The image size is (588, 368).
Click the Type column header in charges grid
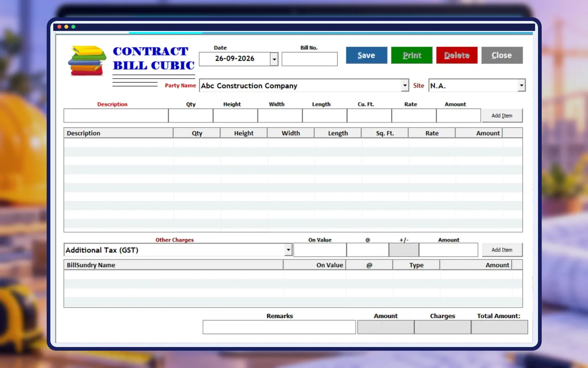point(416,265)
